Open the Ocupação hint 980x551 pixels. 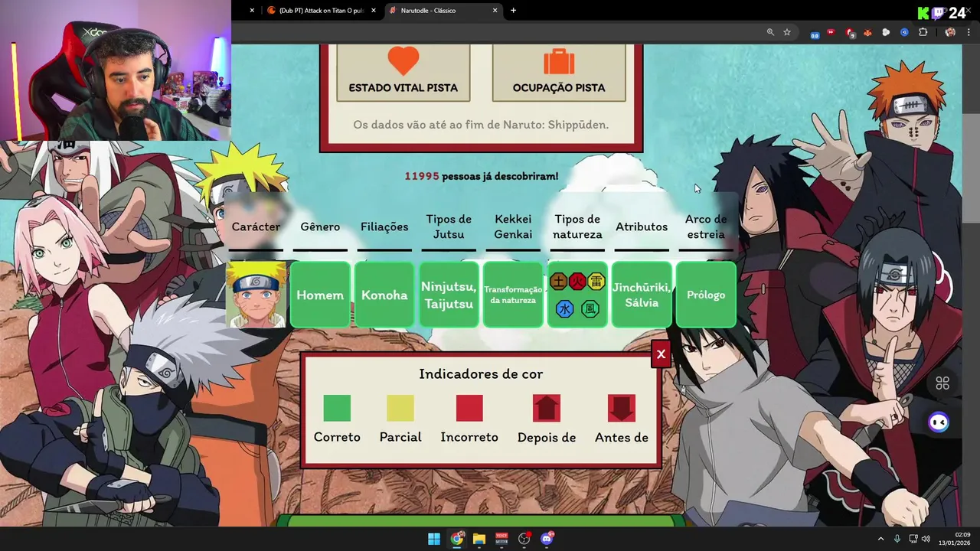pyautogui.click(x=559, y=73)
